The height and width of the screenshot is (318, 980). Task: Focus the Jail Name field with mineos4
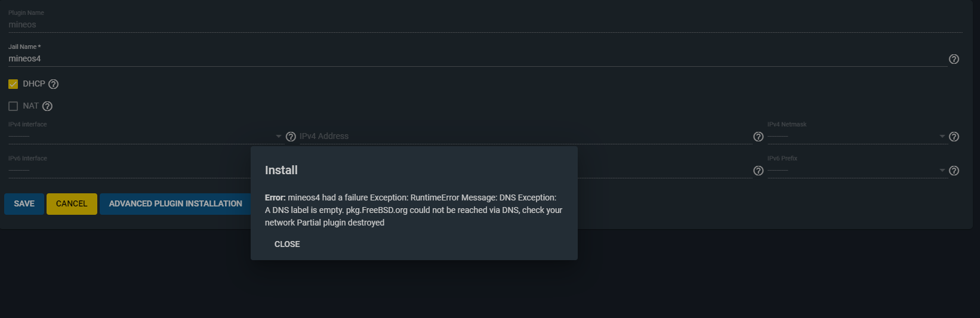pos(477,58)
